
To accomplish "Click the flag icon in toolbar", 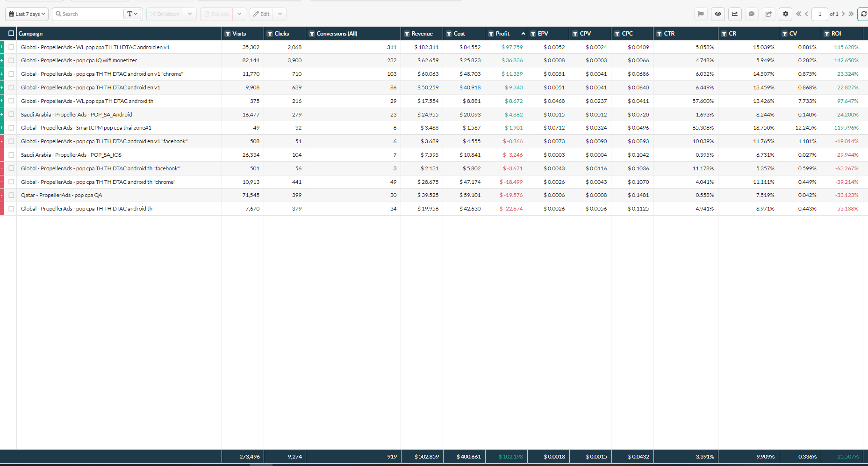I will click(x=701, y=14).
